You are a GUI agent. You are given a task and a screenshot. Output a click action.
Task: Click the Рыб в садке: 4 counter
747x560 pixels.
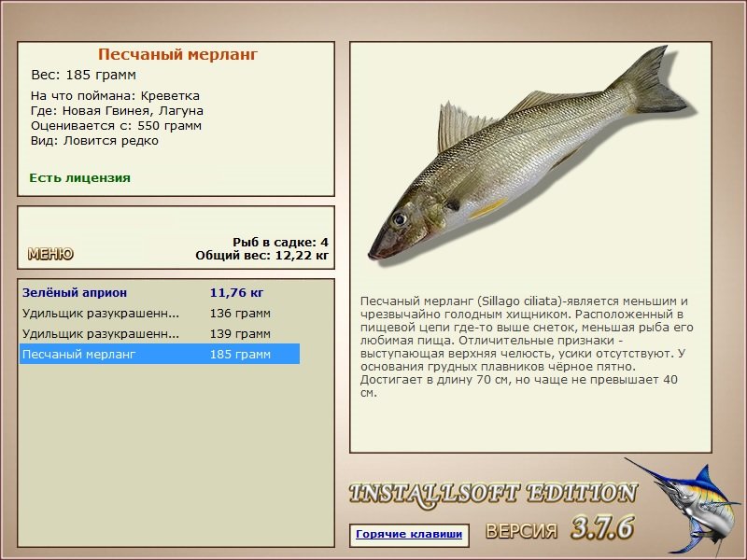click(x=280, y=243)
